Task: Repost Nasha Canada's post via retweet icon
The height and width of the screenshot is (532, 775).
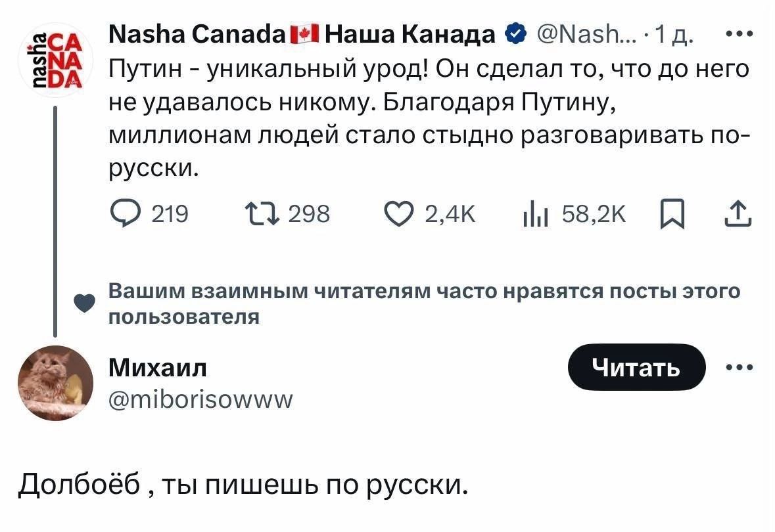Action: [262, 214]
